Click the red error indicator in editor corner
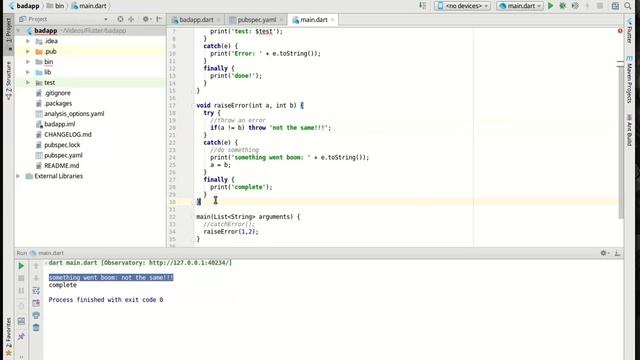The height and width of the screenshot is (360, 640). [620, 31]
